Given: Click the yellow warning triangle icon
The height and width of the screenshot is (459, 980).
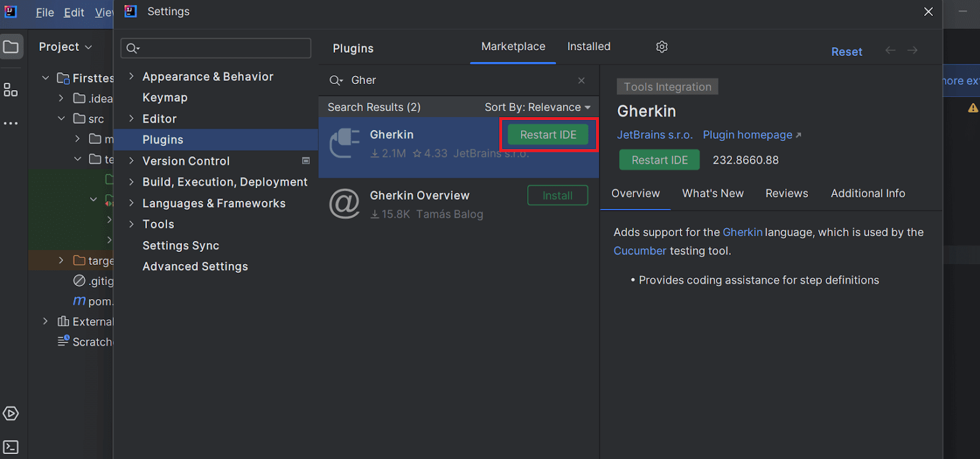Looking at the screenshot, I should tap(973, 108).
